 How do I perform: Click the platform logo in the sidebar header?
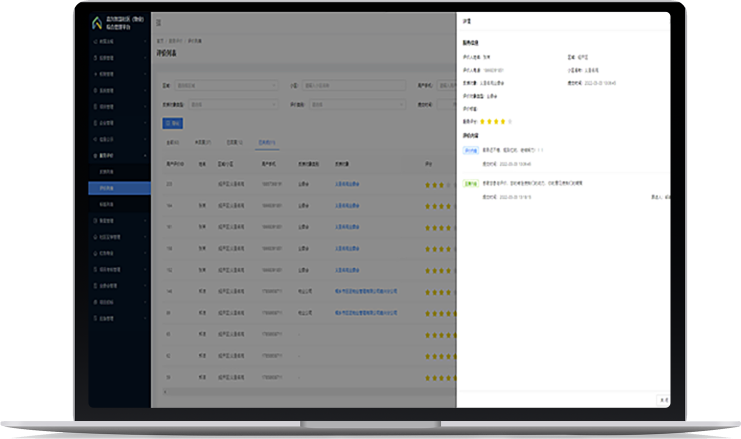[97, 23]
